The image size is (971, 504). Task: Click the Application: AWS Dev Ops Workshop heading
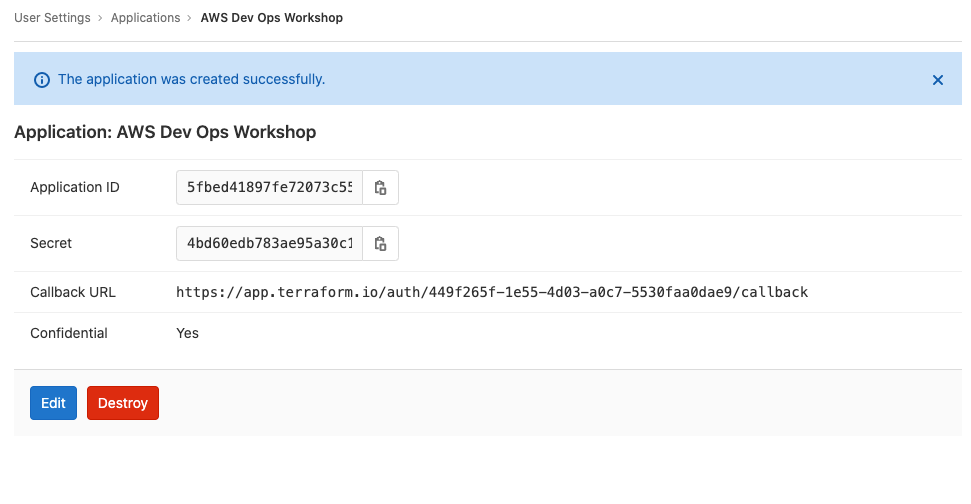pyautogui.click(x=165, y=132)
